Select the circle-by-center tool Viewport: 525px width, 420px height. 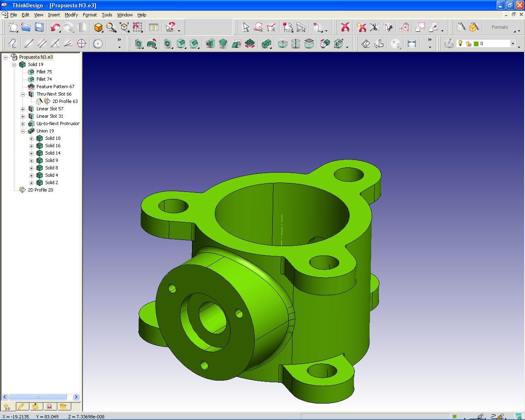(x=98, y=43)
